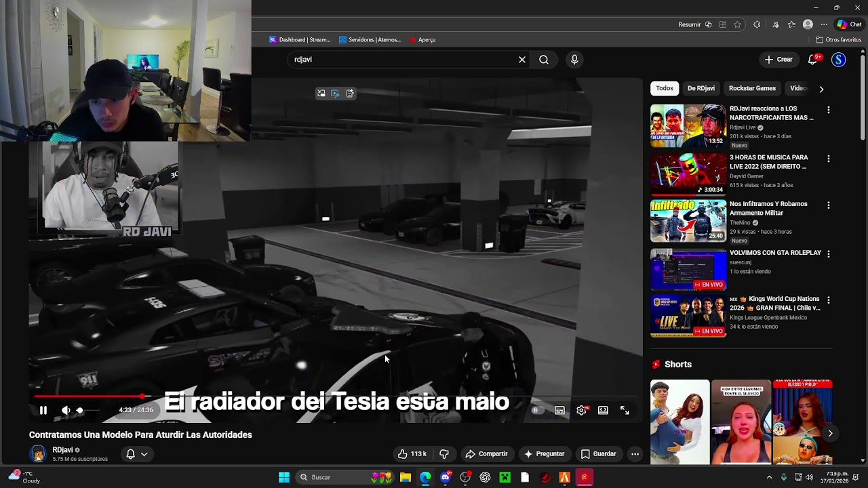Show hidden system tray icons
Screen dimensions: 868x488
pos(769,477)
